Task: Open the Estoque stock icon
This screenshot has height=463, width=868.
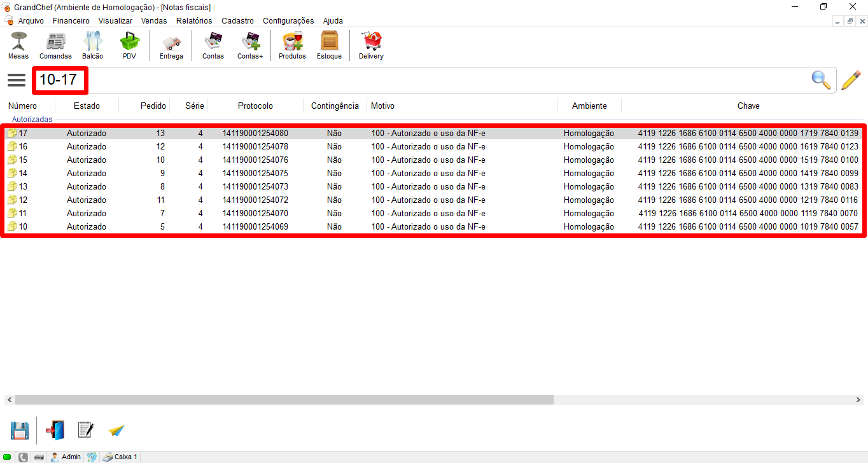Action: (329, 45)
